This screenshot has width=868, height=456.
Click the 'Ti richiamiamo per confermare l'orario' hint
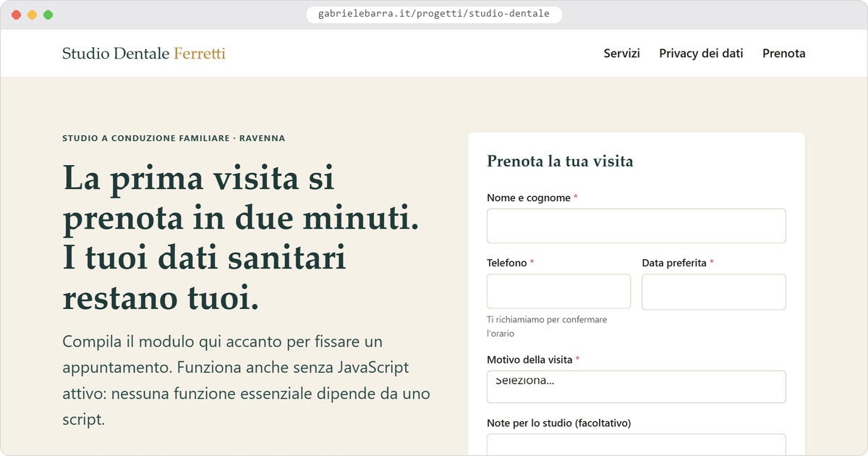[547, 326]
